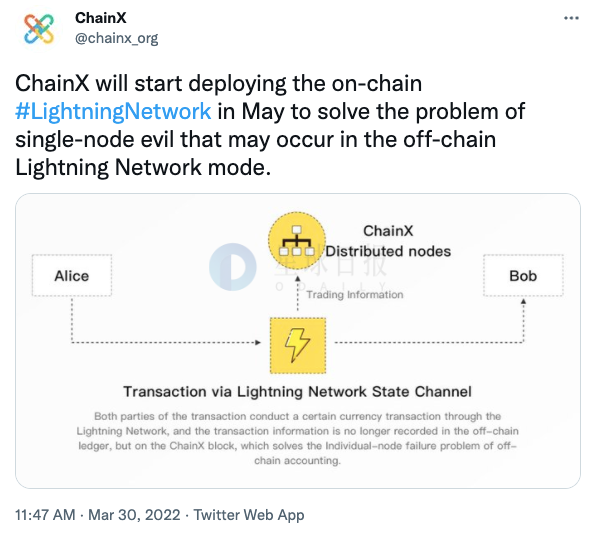Open the tweet's three-dot more menu
596x534 pixels.
point(571,18)
